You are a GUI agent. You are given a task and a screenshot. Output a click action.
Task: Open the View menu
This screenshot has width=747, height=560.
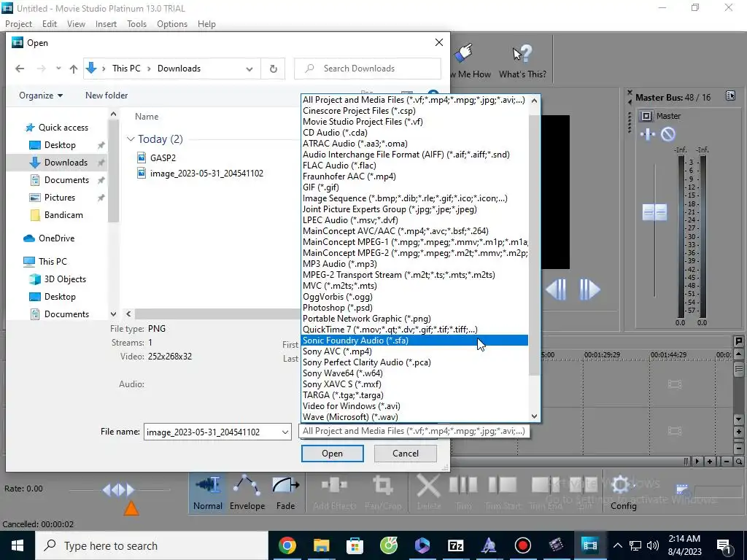click(76, 24)
